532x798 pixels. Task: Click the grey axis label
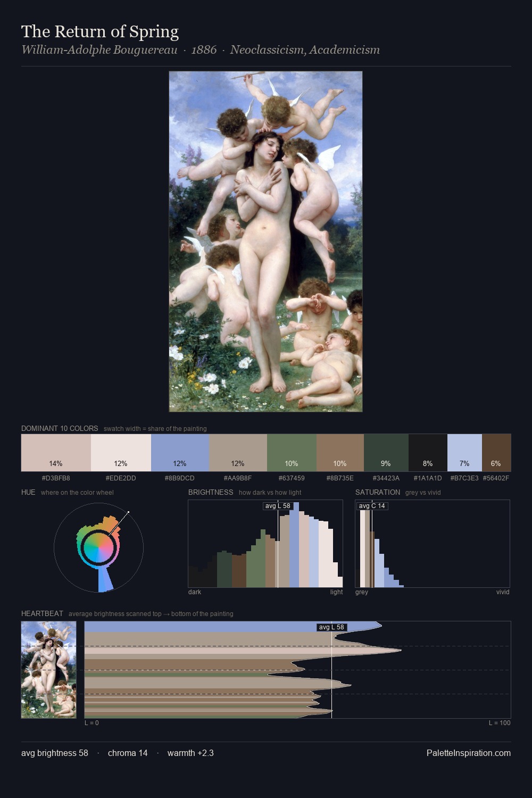(362, 592)
